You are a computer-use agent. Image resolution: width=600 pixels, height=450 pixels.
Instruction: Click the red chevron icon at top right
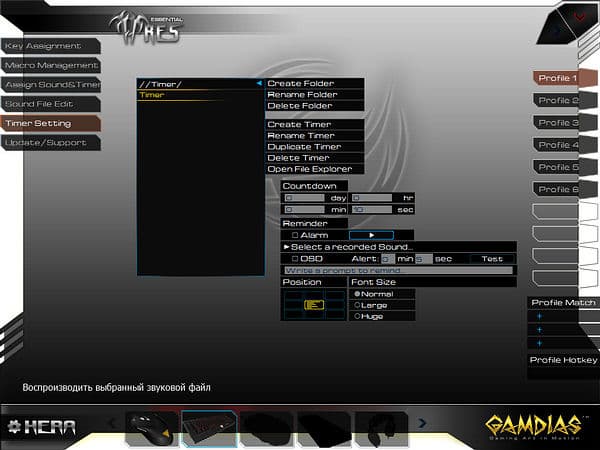580,17
